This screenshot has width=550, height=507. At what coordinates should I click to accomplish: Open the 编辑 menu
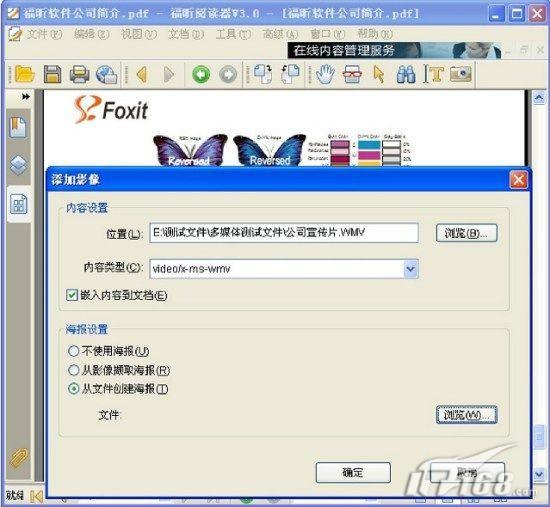[x=92, y=34]
